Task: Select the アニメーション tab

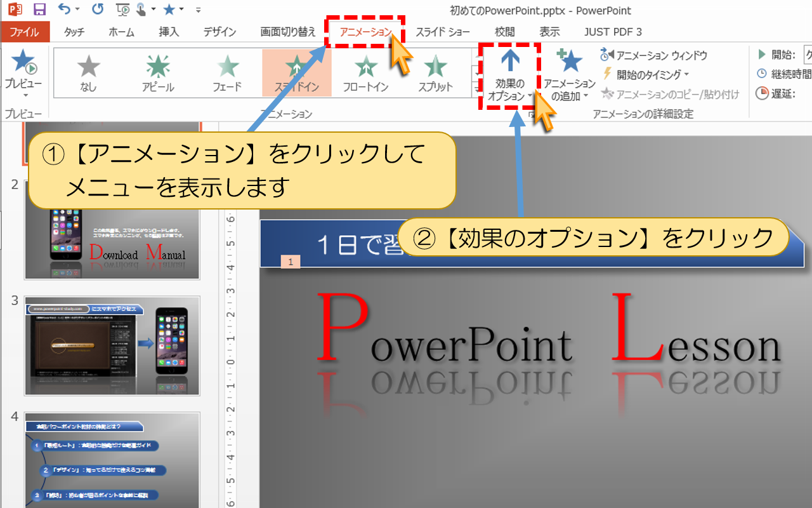Action: pyautogui.click(x=365, y=32)
